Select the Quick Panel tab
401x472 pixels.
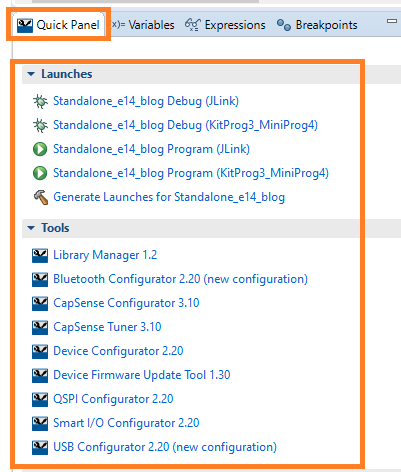pyautogui.click(x=58, y=25)
